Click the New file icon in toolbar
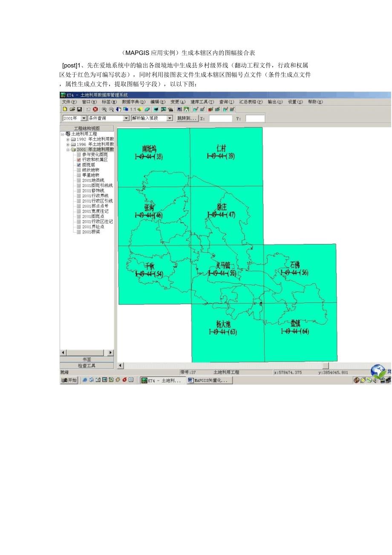Screen dimensions: 392x555 click(65, 109)
